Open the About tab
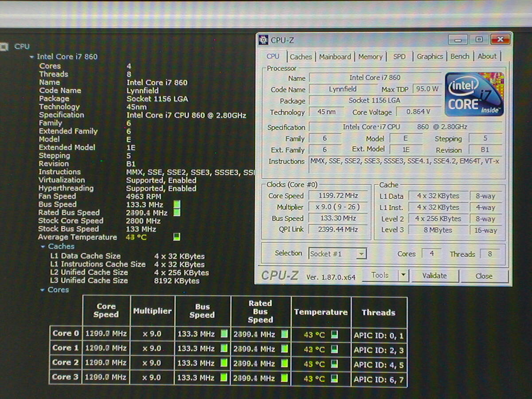 tap(487, 56)
